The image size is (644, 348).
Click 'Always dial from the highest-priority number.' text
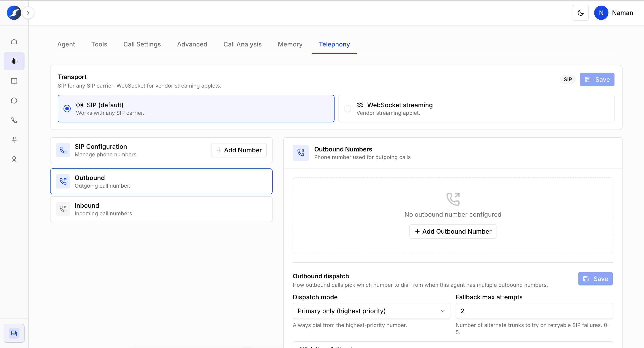coord(350,325)
